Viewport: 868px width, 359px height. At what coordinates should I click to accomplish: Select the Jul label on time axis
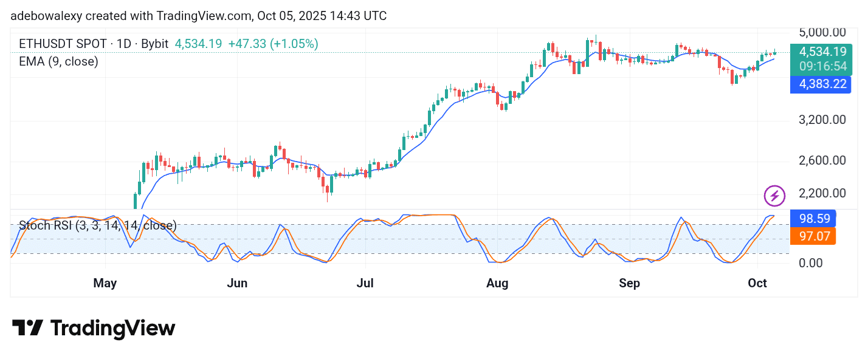pos(365,283)
